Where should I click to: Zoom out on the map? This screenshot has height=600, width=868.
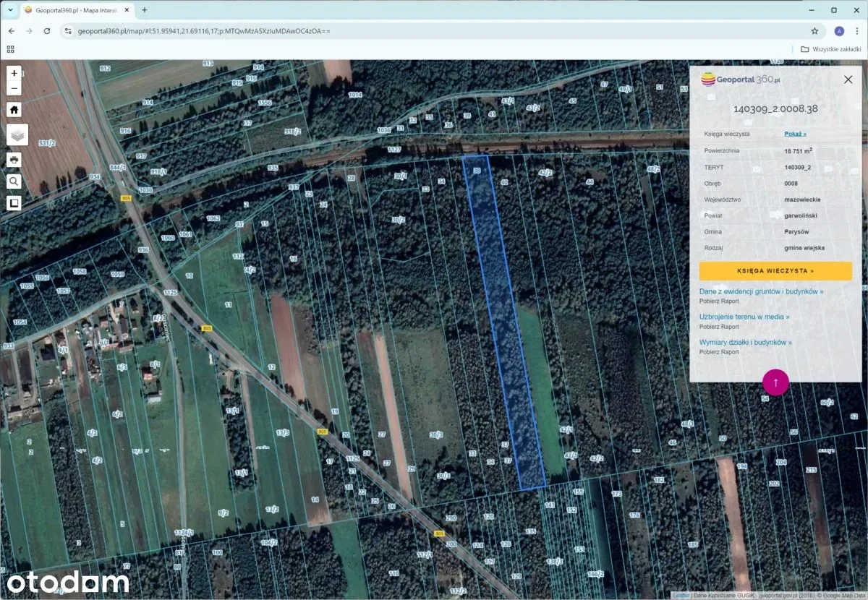coord(14,88)
